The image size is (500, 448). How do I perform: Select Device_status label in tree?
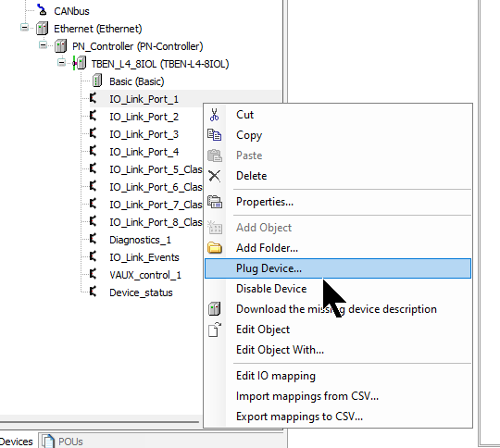[141, 292]
